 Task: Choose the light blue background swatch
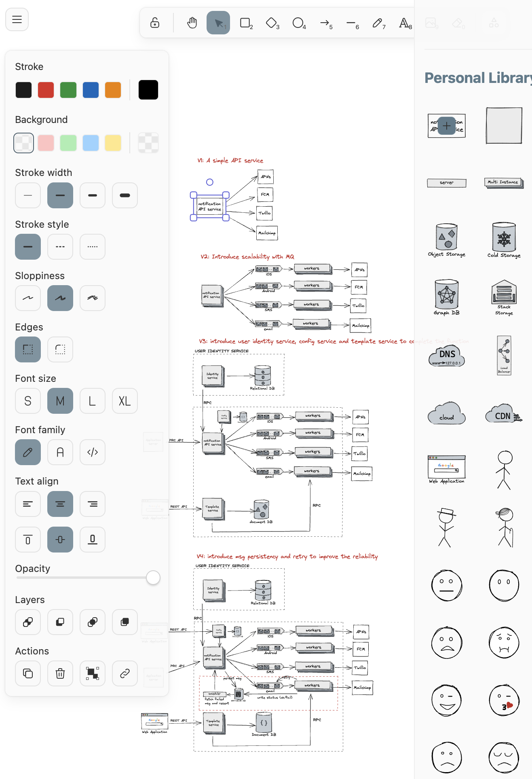pos(91,143)
